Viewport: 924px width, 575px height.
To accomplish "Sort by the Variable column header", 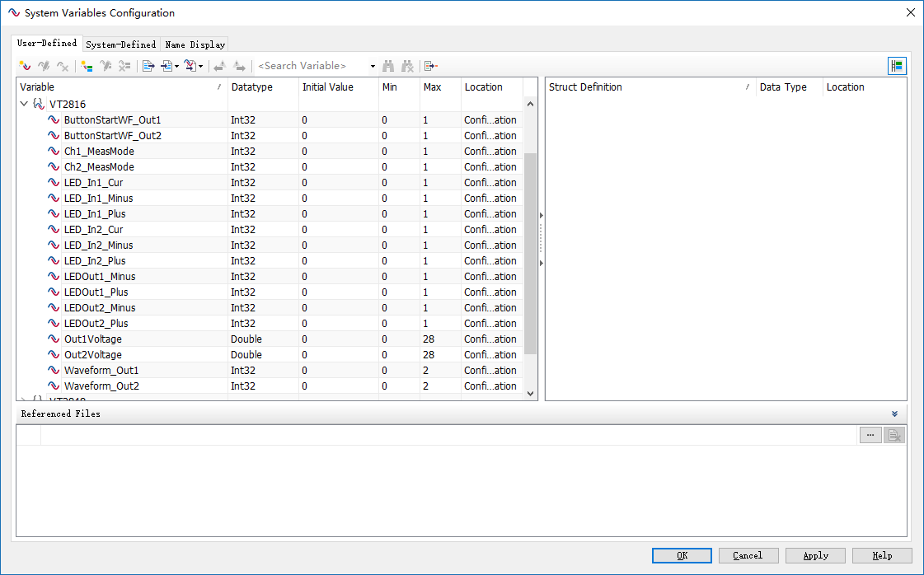I will pyautogui.click(x=122, y=86).
